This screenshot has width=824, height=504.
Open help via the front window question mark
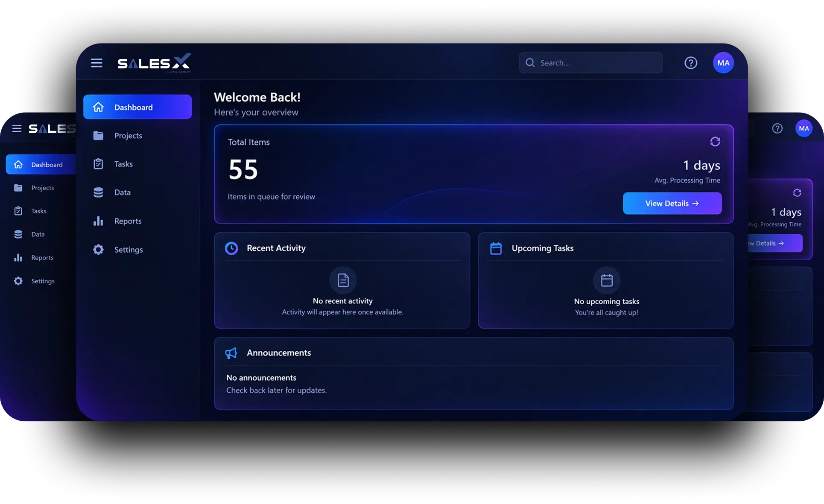point(691,63)
